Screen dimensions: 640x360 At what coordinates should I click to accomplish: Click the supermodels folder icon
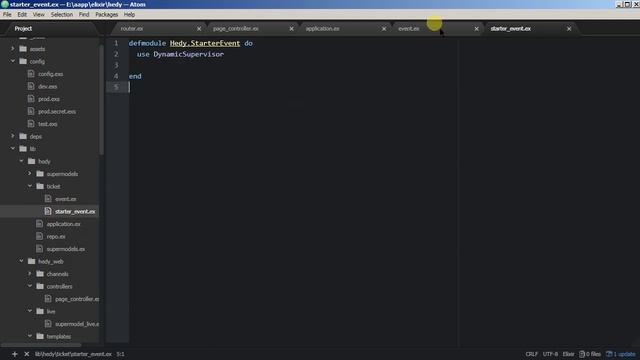pyautogui.click(x=40, y=173)
